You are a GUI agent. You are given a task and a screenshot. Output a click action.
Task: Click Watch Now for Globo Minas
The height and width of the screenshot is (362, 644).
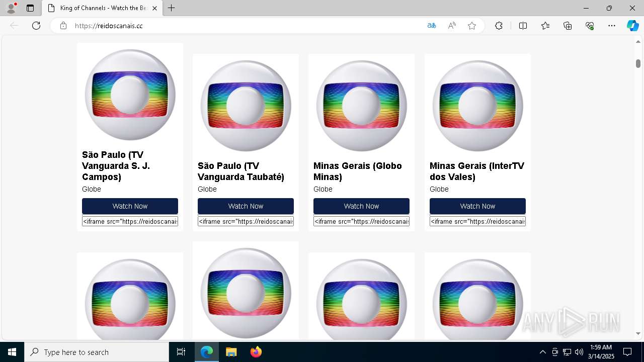[x=361, y=206]
